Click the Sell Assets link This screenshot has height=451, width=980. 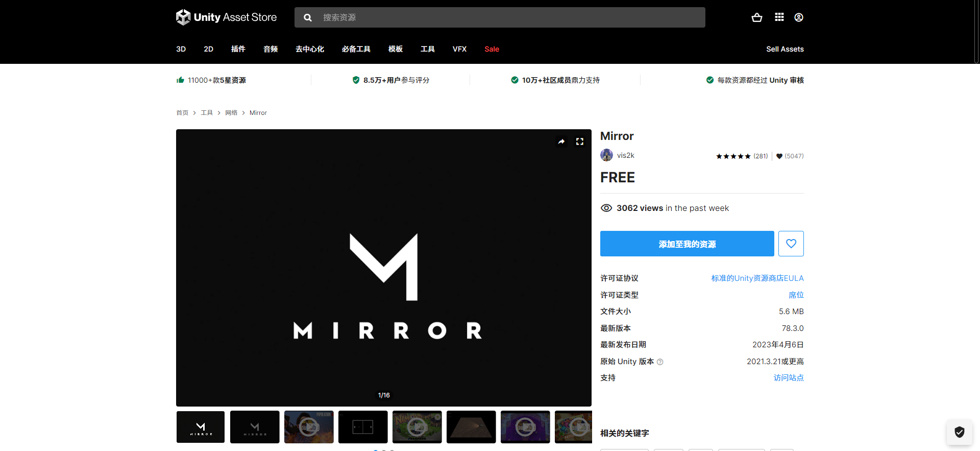pos(785,49)
